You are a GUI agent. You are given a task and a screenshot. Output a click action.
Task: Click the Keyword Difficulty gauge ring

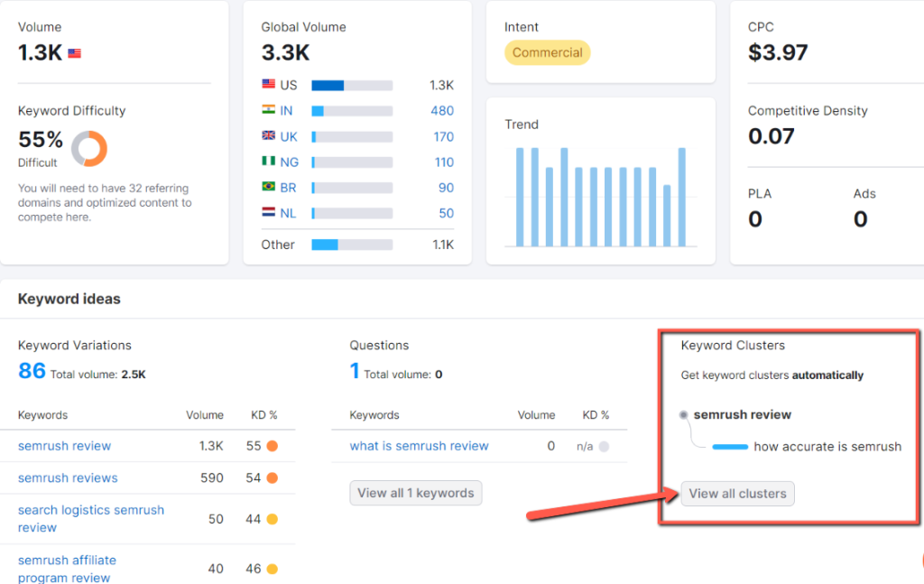89,148
